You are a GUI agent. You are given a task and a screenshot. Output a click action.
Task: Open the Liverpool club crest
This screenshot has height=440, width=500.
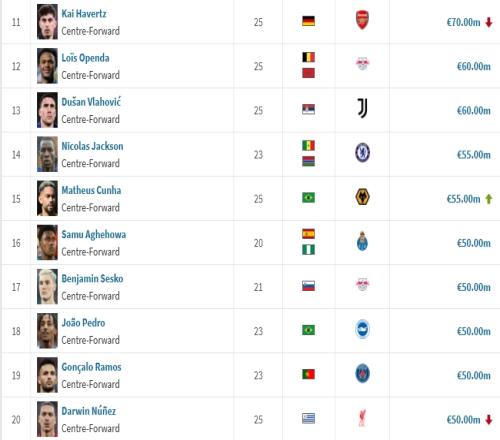[362, 418]
